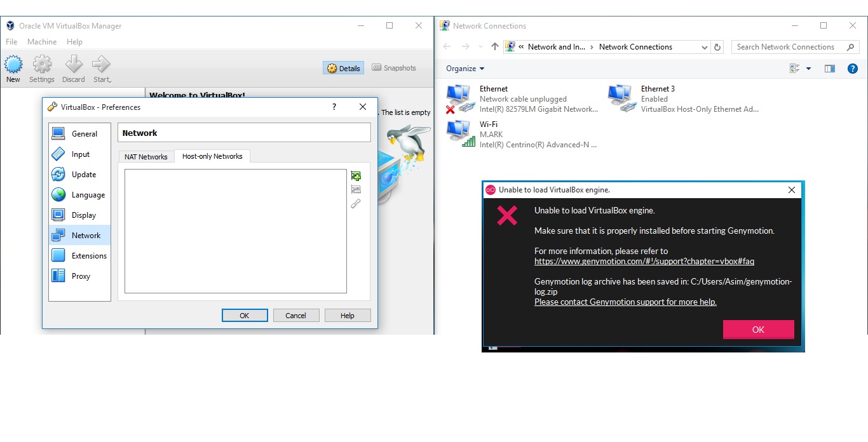Close the Genymotion error dialog
The height and width of the screenshot is (442, 868).
point(792,190)
